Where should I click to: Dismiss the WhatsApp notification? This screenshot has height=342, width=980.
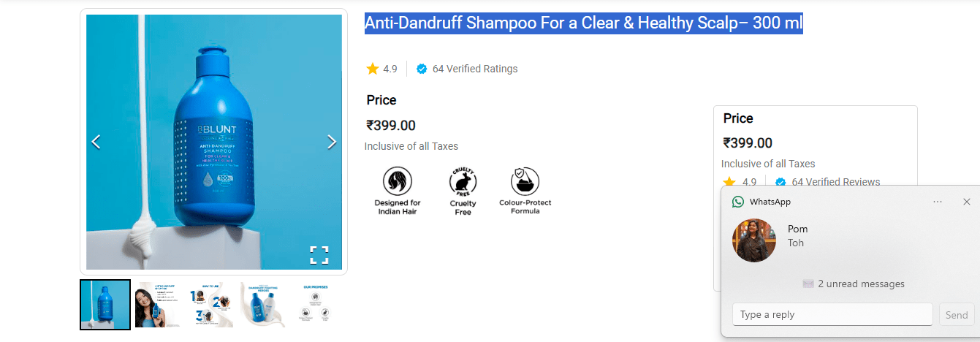coord(967,202)
